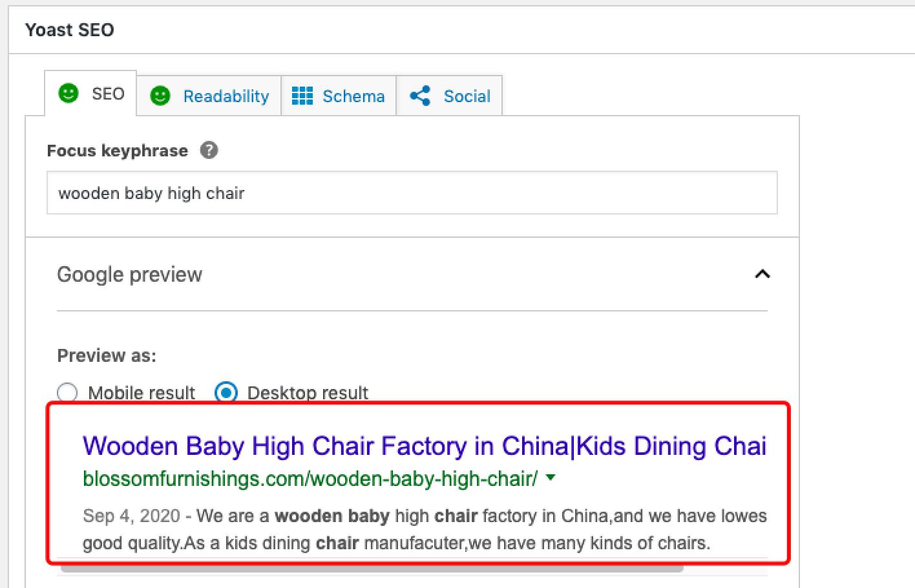Click the snippet meta description text
915x588 pixels.
click(425, 529)
